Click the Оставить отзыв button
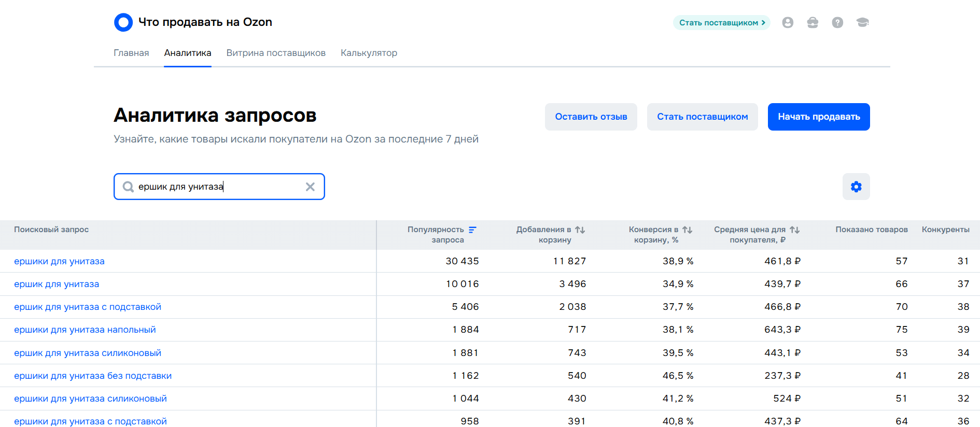Image resolution: width=980 pixels, height=427 pixels. [591, 117]
